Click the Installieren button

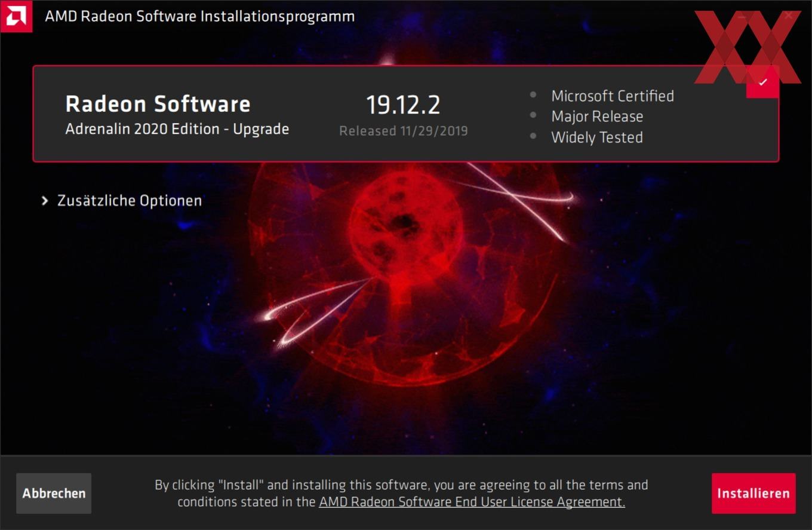point(753,494)
